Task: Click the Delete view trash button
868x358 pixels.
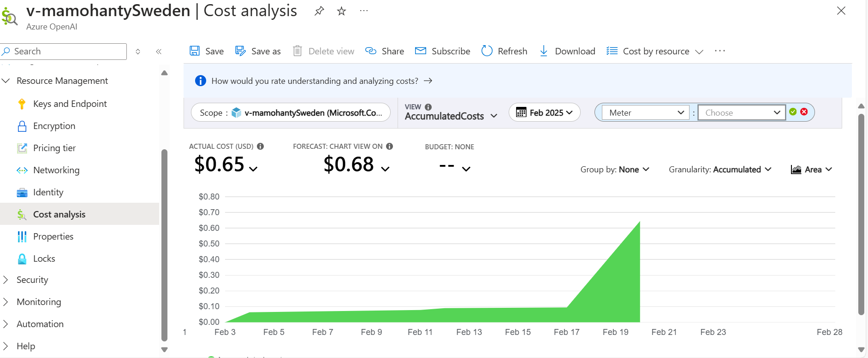Action: [323, 51]
